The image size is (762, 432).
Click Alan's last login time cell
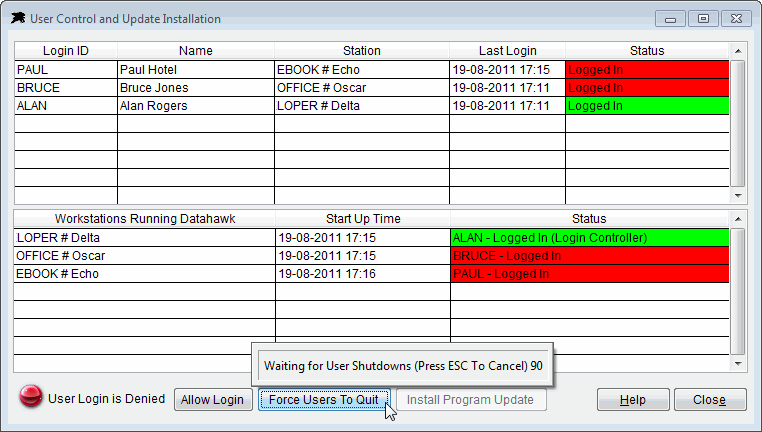pos(507,105)
